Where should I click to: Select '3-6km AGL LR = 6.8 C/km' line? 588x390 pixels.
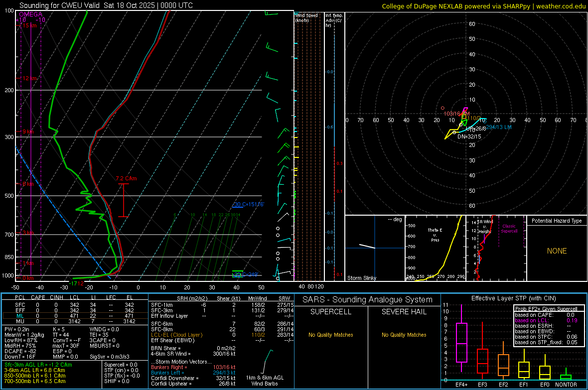(35, 370)
